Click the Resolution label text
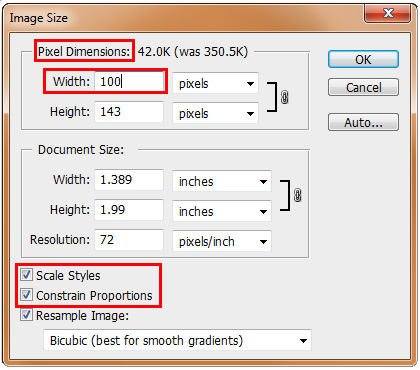420x370 pixels. tap(60, 240)
